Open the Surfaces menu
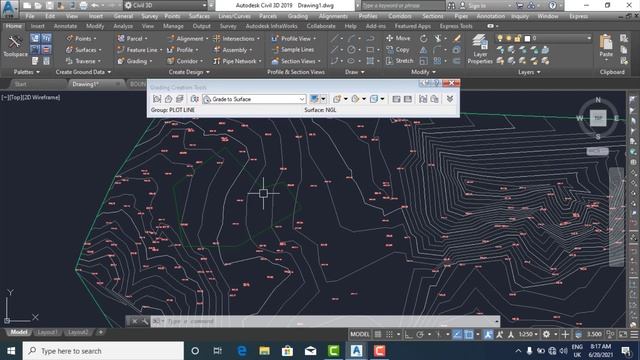The image size is (640, 360). (x=199, y=16)
